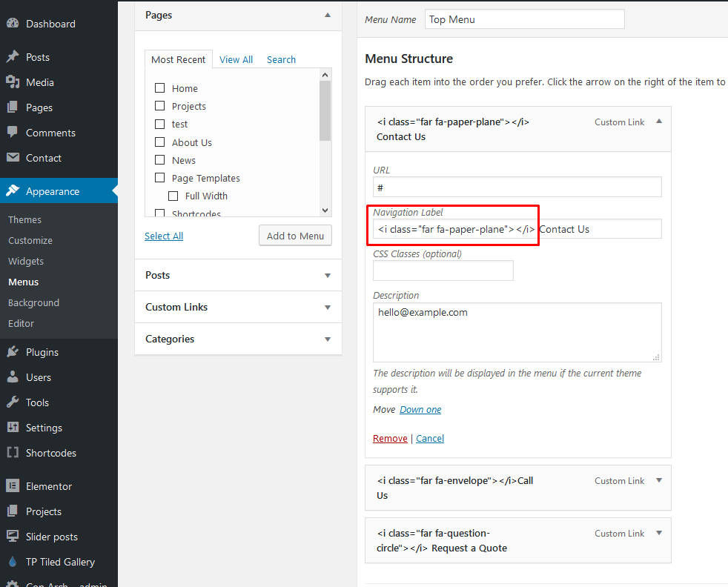Click the Remove link for Contact Us
Viewport: 728px width, 587px height.
pos(390,439)
